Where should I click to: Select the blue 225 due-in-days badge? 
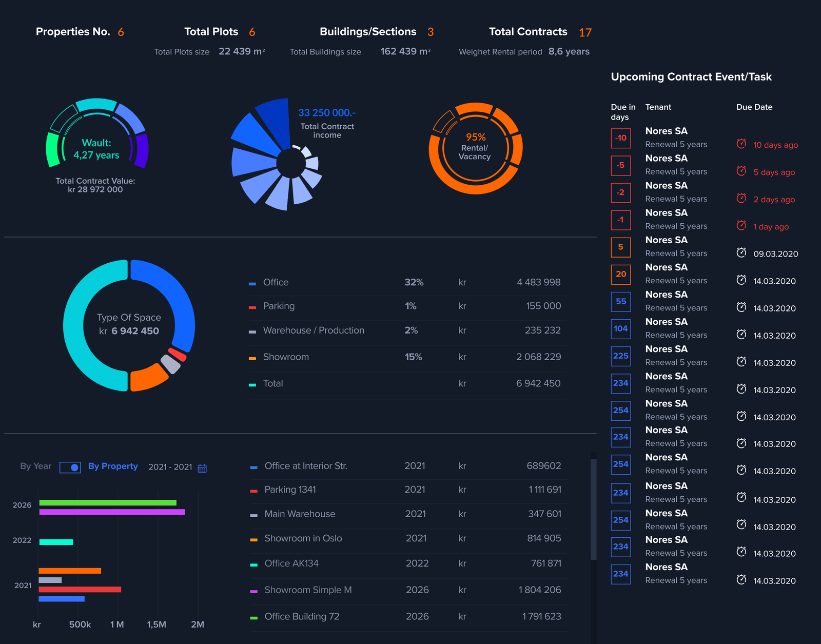point(621,356)
